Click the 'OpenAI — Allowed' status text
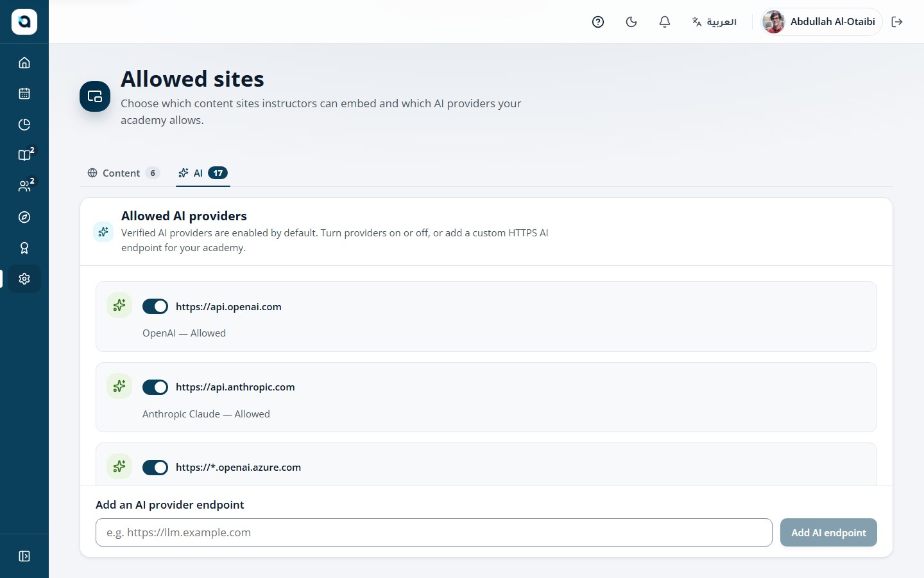Screen dimensions: 924x578 click(184, 333)
